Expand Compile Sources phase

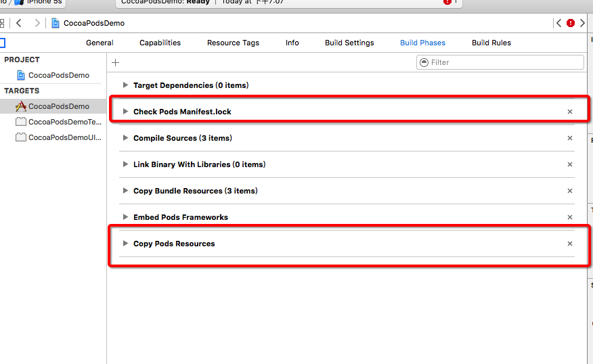point(125,138)
